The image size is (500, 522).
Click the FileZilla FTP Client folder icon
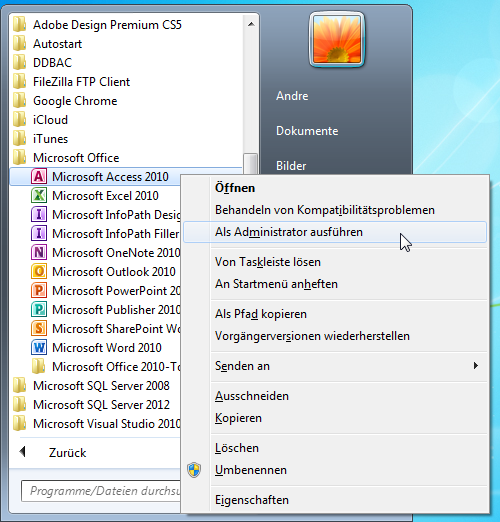20,82
